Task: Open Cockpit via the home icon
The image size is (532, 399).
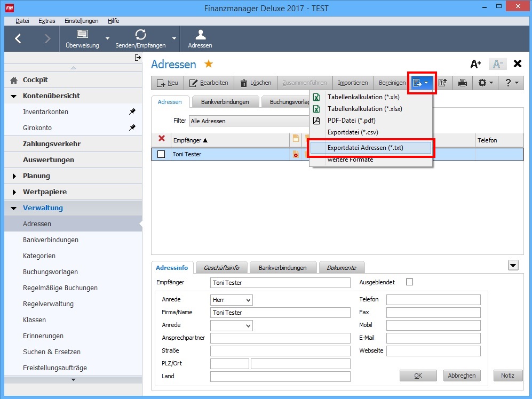Action: click(14, 80)
